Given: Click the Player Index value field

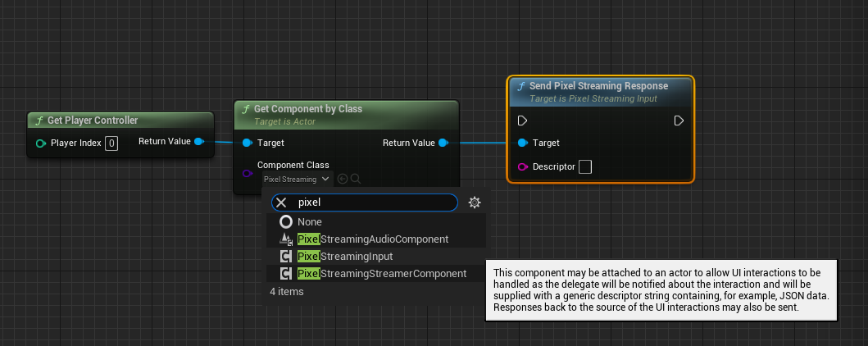Looking at the screenshot, I should [111, 143].
